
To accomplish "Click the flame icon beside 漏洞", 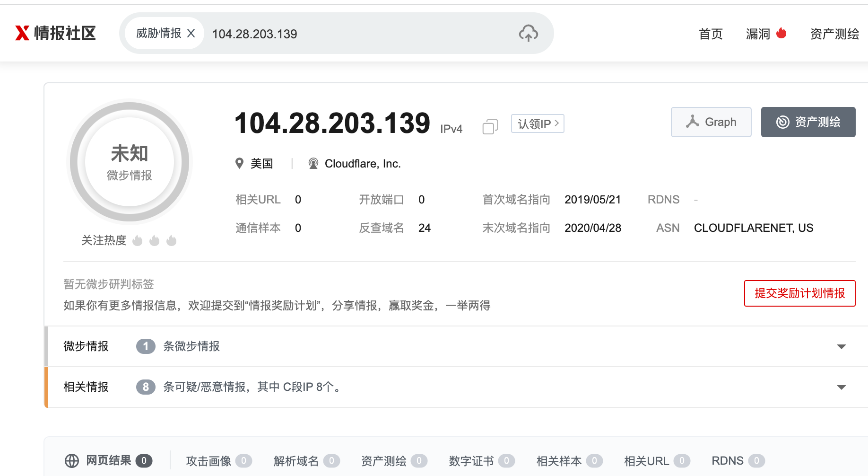I will (781, 33).
